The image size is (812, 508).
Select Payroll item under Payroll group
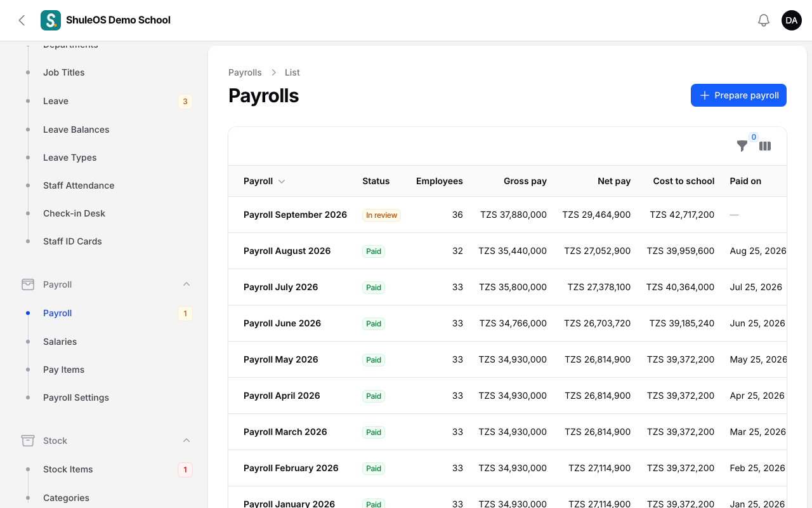tap(57, 313)
